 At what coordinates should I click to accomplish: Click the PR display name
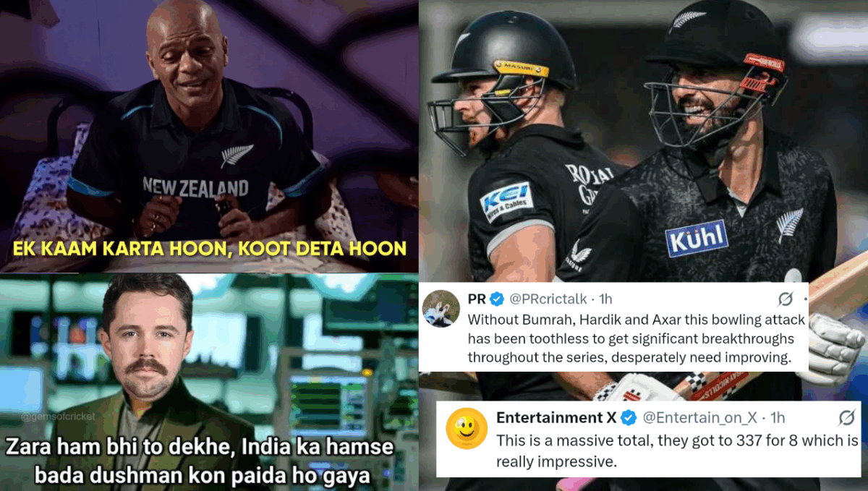(477, 298)
